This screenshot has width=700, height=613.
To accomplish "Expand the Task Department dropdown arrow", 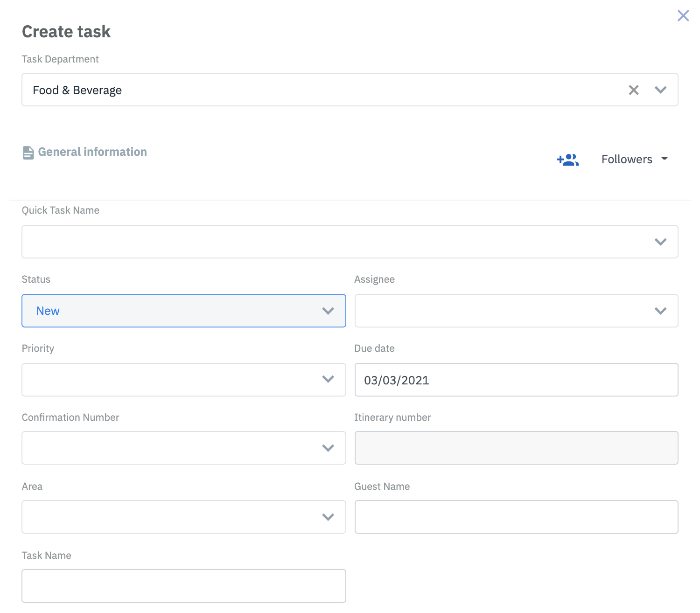I will click(660, 90).
